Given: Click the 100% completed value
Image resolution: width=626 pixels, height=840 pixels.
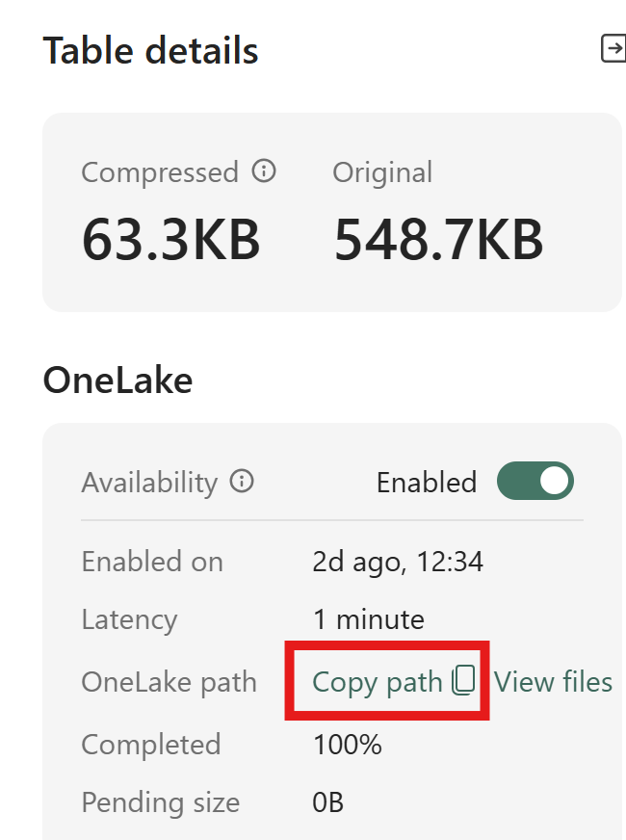Looking at the screenshot, I should point(347,745).
